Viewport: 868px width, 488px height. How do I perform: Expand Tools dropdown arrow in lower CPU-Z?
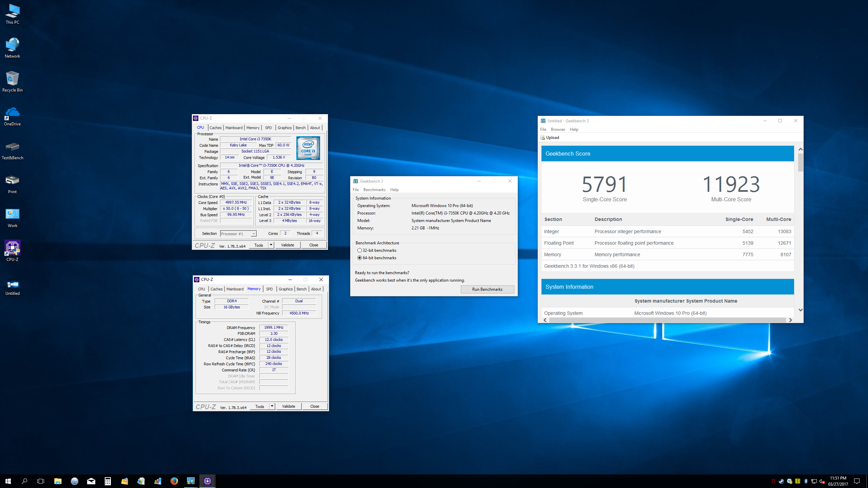point(272,406)
